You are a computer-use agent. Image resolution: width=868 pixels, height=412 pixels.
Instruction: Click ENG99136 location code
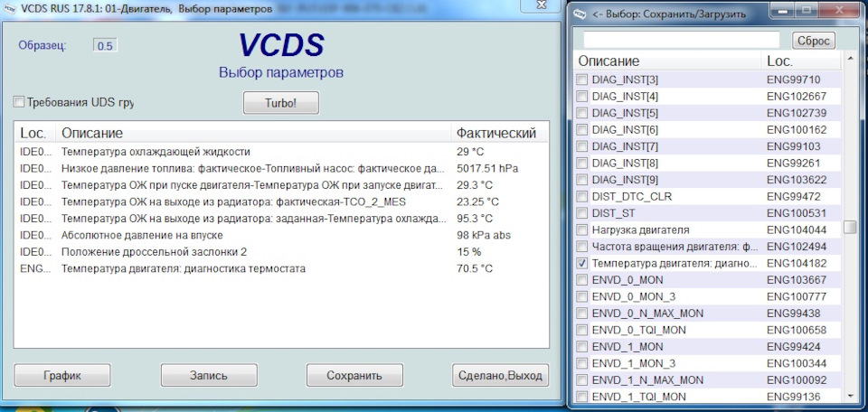click(x=793, y=397)
